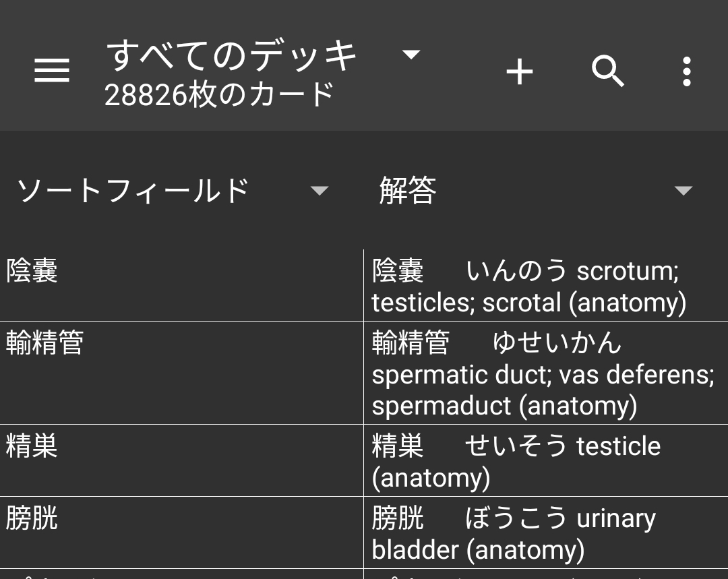Tap the ソートフィールド column header label

pyautogui.click(x=133, y=191)
